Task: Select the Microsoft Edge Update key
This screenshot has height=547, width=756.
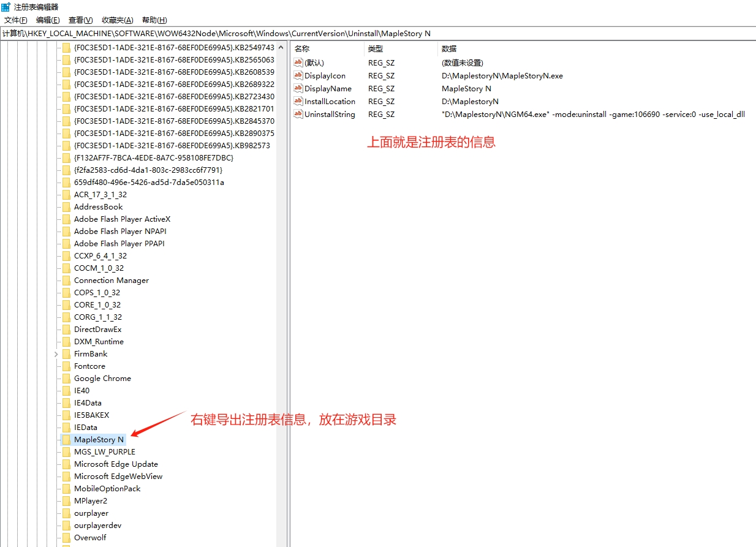Action: (x=116, y=464)
